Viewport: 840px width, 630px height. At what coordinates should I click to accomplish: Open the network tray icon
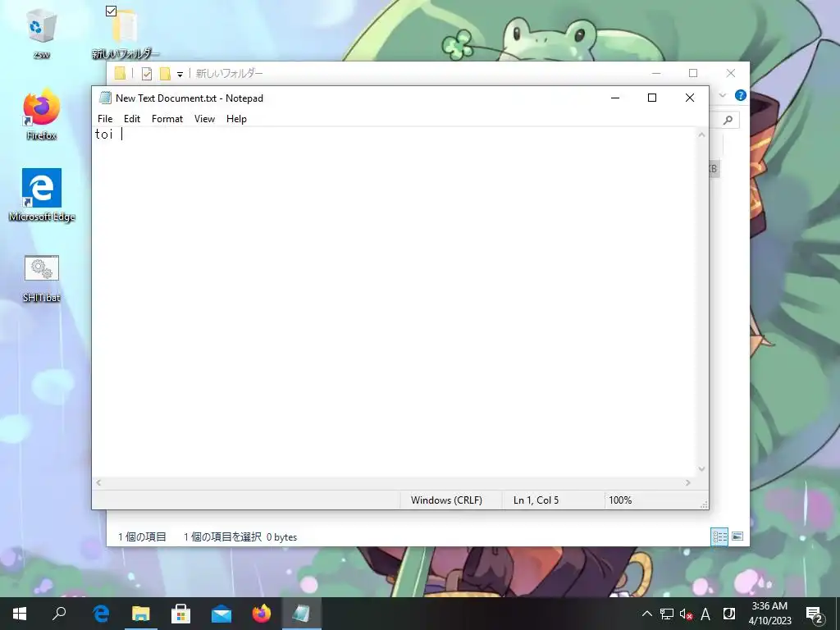pyautogui.click(x=666, y=614)
